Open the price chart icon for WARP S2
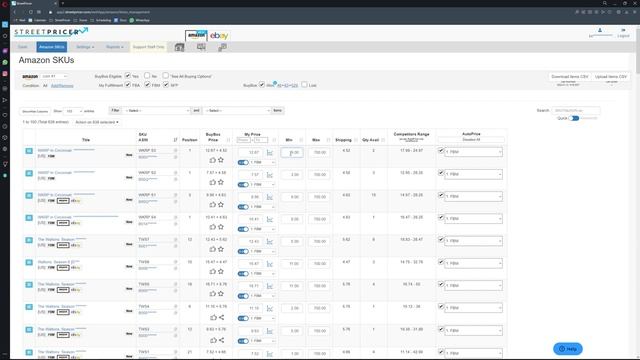640x360 pixels. coord(270,175)
